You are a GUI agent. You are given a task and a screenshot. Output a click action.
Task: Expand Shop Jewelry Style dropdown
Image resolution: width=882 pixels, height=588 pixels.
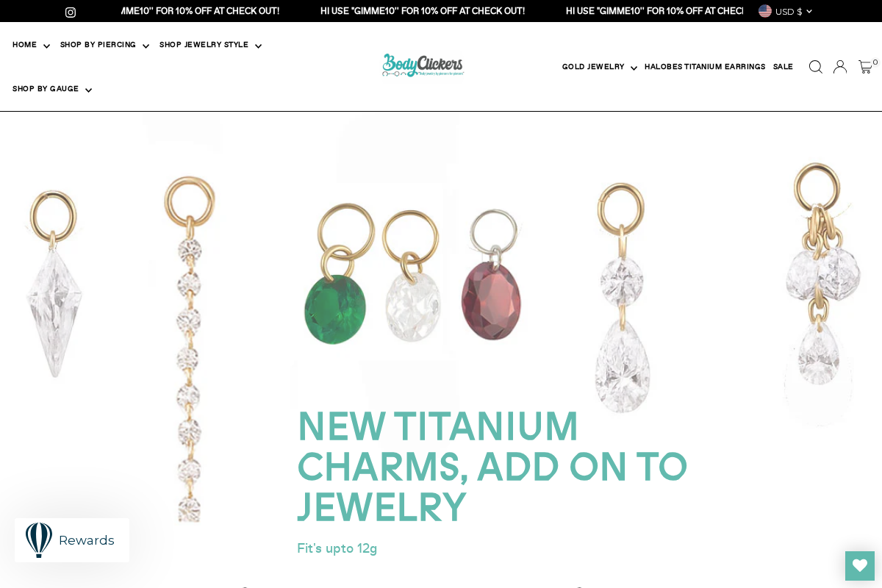coord(210,45)
